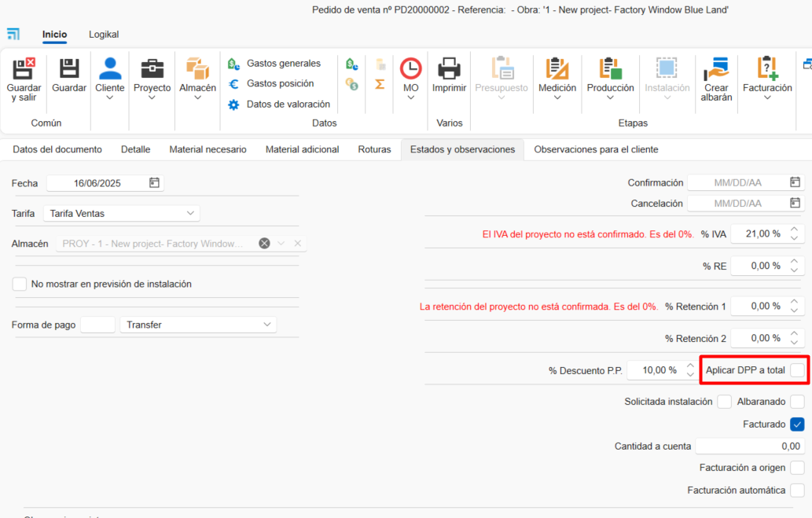The height and width of the screenshot is (518, 812).
Task: Open Datos de valoración
Action: [x=278, y=105]
